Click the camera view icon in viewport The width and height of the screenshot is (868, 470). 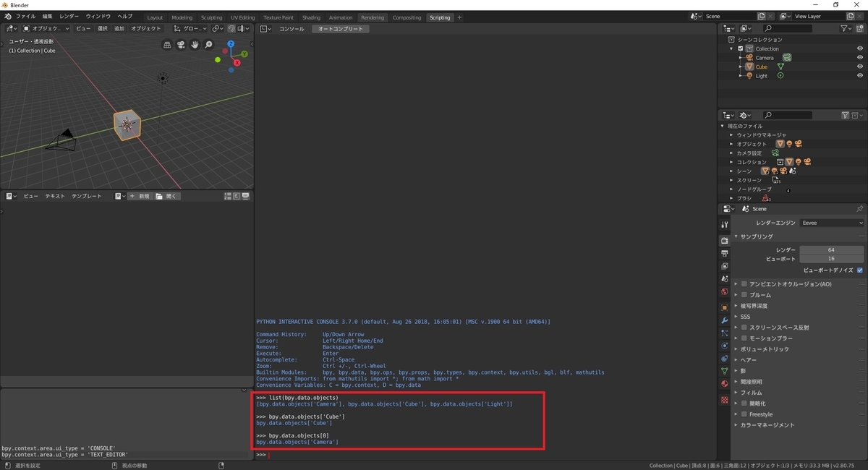tap(181, 45)
